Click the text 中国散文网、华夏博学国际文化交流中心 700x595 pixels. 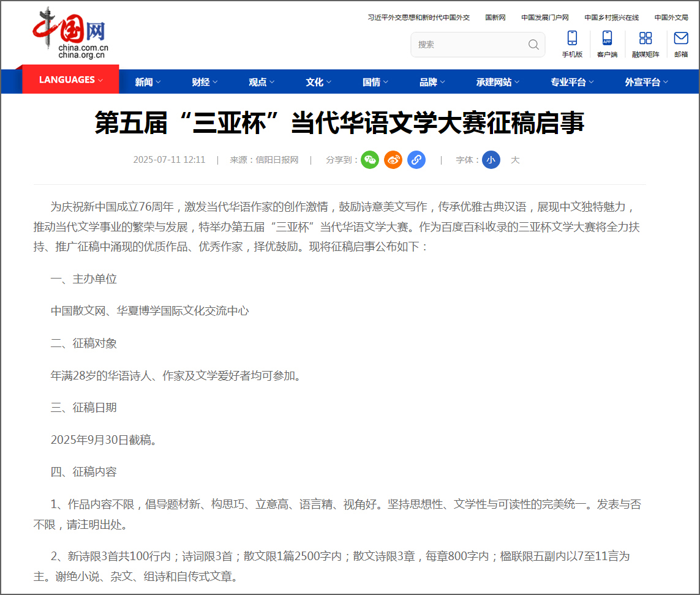[x=149, y=311]
